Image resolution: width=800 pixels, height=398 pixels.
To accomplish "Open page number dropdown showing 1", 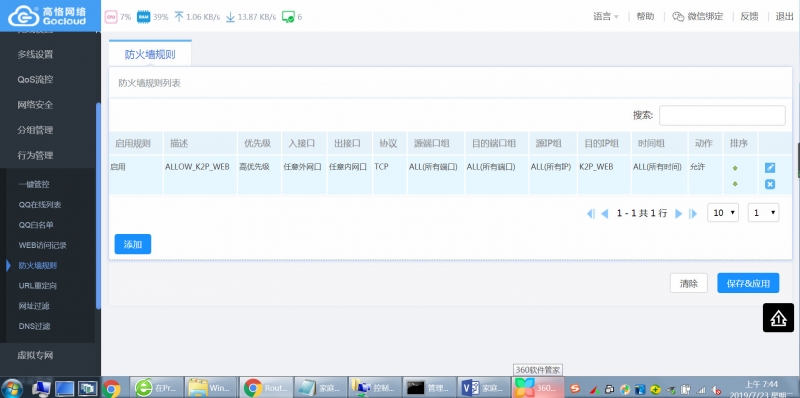I will (x=763, y=213).
